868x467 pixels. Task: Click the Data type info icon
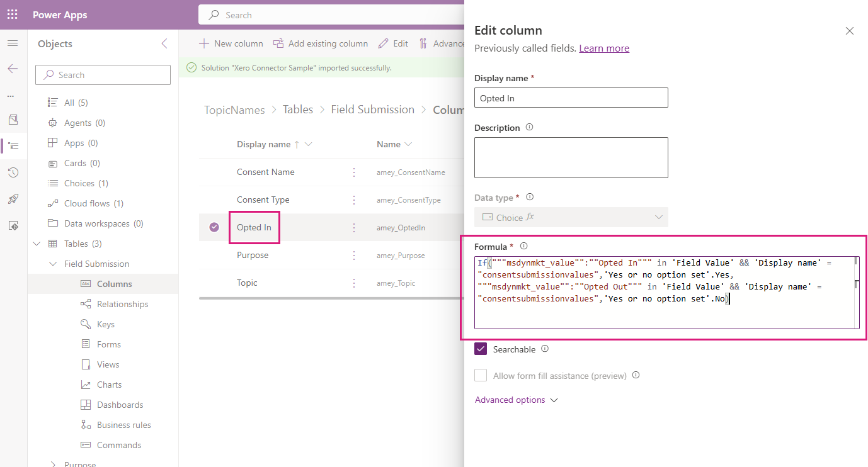[530, 197]
